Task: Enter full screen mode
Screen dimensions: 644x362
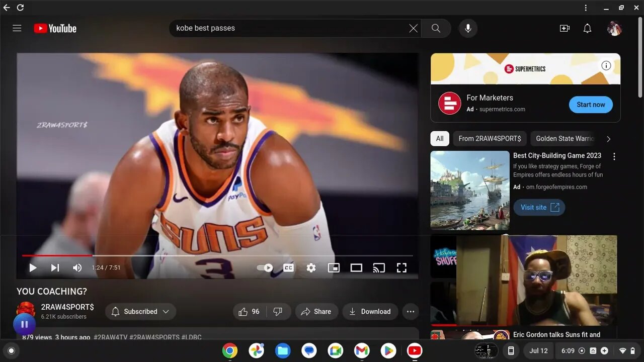Action: 401,268
